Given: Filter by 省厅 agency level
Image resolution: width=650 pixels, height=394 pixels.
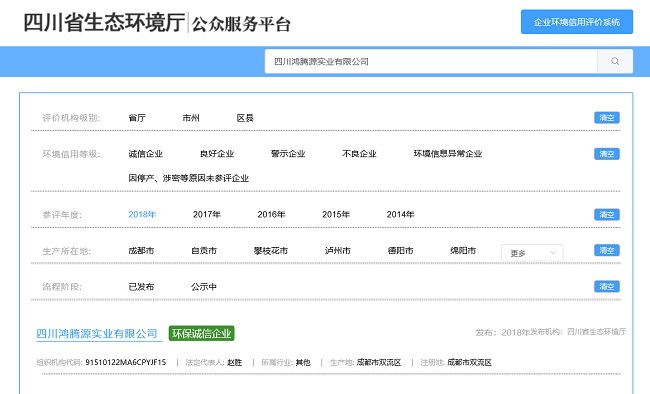Looking at the screenshot, I should (137, 118).
